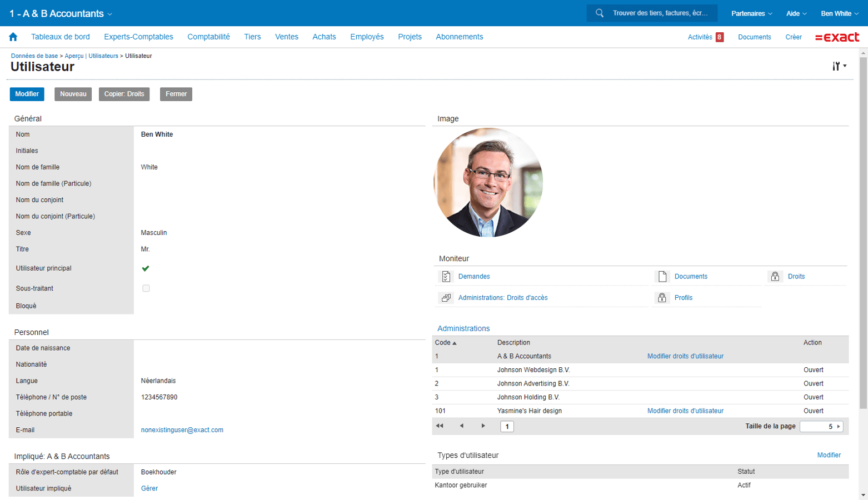Click the Fermer button

coord(176,94)
